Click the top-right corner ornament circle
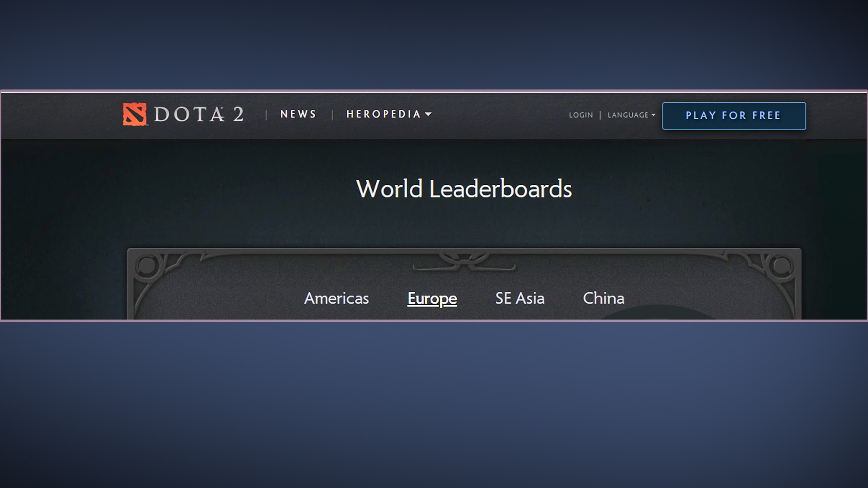Viewport: 868px width, 488px height. click(x=782, y=265)
